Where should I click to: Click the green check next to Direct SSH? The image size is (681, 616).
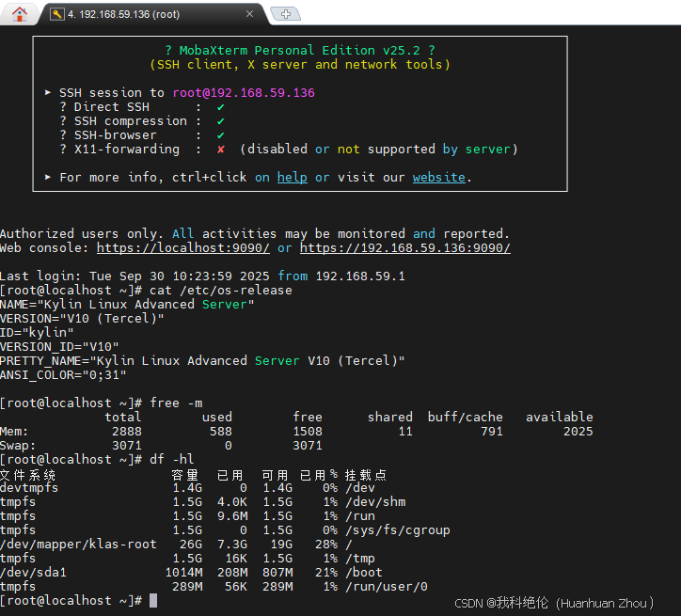point(221,107)
